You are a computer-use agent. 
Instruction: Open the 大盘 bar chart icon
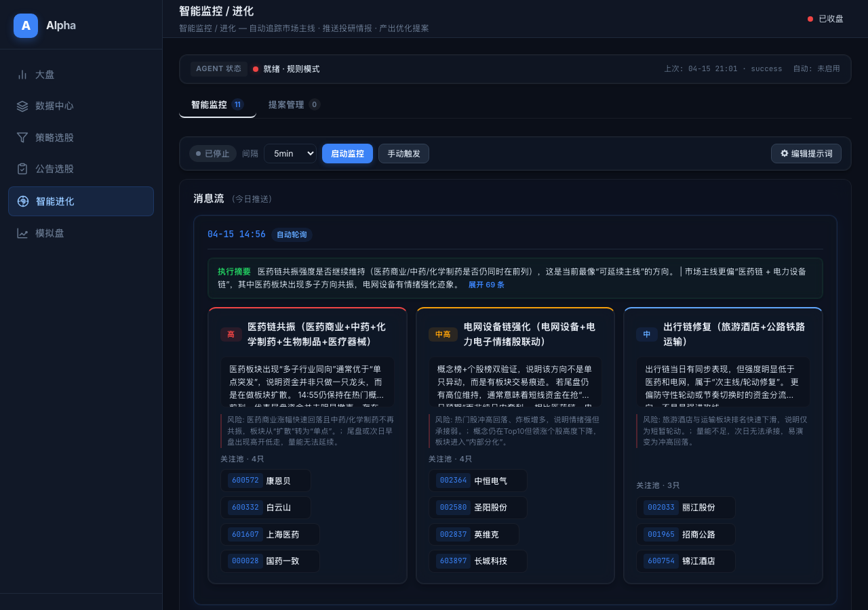22,75
